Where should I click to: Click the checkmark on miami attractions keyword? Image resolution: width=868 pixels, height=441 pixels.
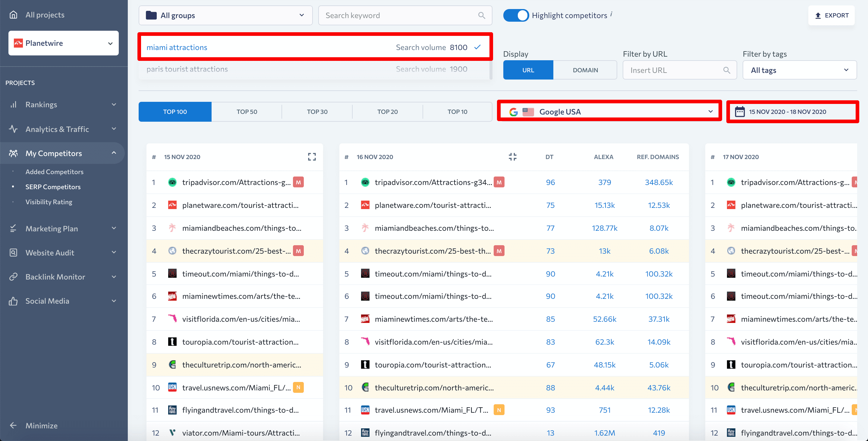click(x=477, y=47)
